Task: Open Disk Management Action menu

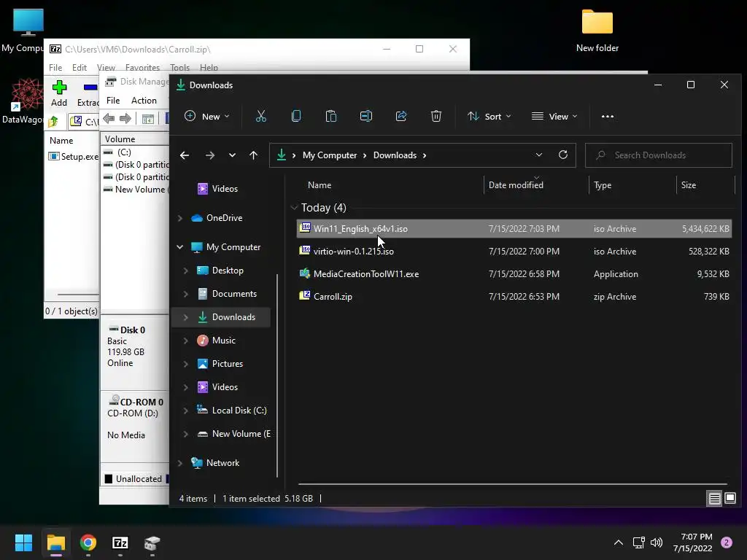Action: click(x=144, y=101)
